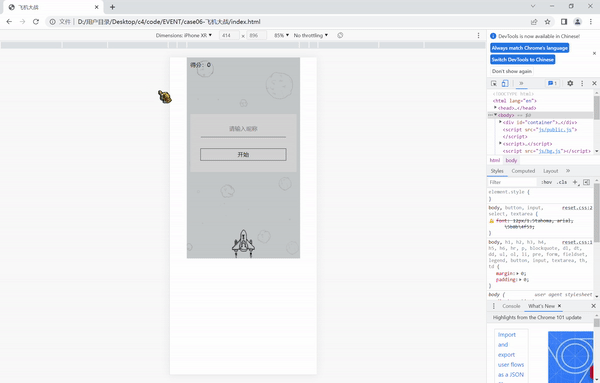600x383 pixels.
Task: Open DevTools settings gear
Action: [570, 83]
